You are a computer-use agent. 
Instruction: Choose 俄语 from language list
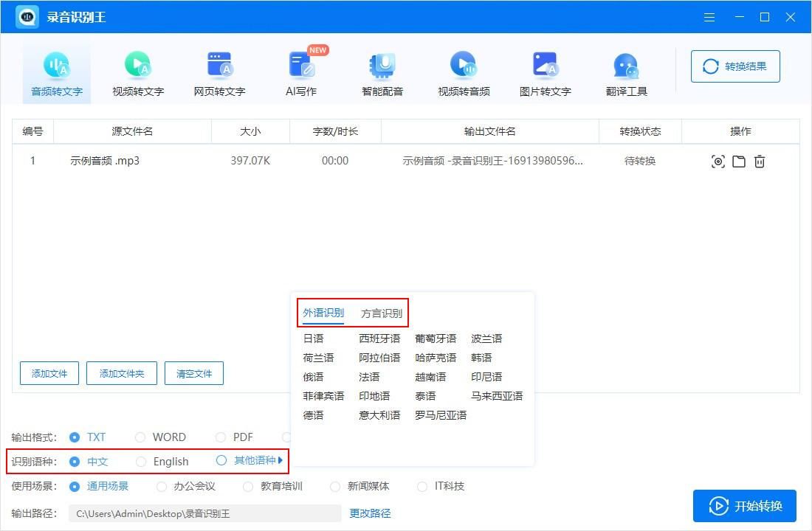[x=313, y=377]
